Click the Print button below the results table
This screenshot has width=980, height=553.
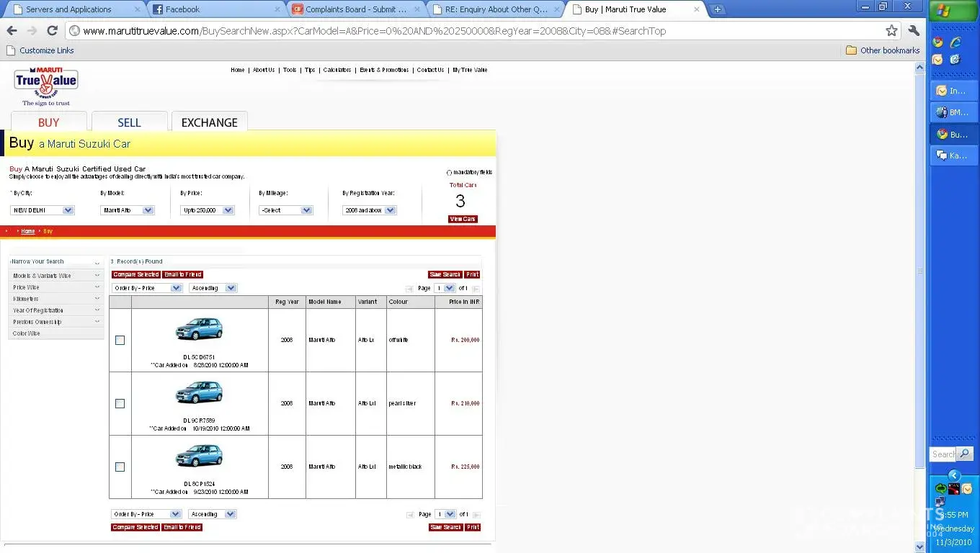point(472,527)
